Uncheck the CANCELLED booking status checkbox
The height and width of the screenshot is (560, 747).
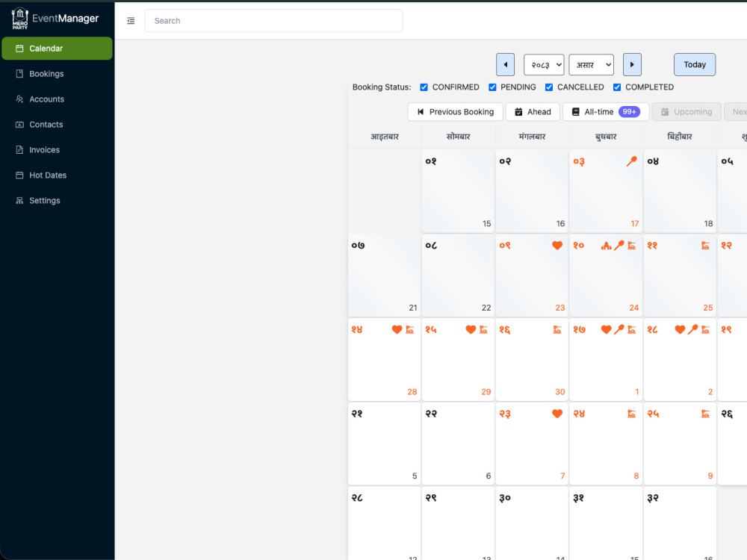coord(549,87)
